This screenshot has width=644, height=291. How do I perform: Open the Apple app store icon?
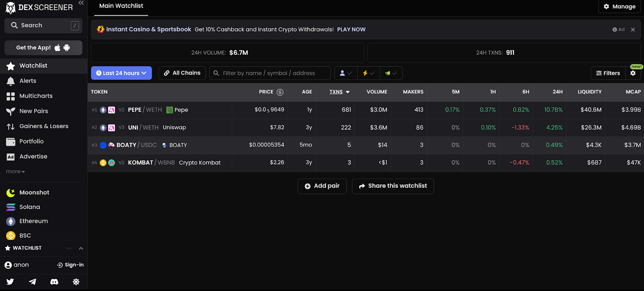coord(58,48)
